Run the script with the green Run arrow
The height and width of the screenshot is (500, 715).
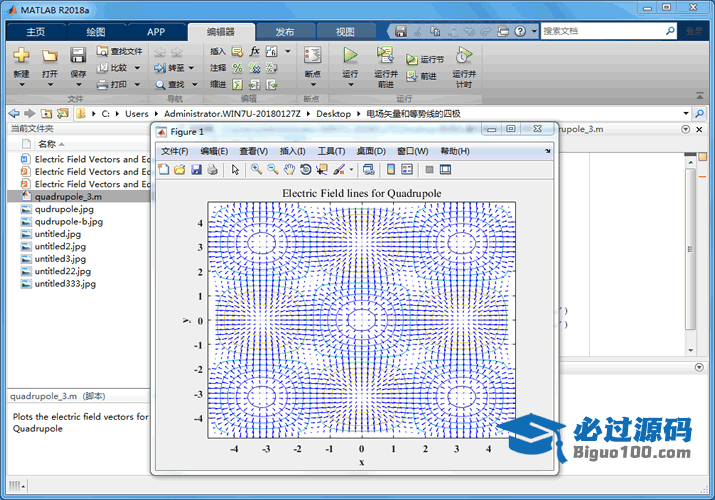tap(350, 55)
